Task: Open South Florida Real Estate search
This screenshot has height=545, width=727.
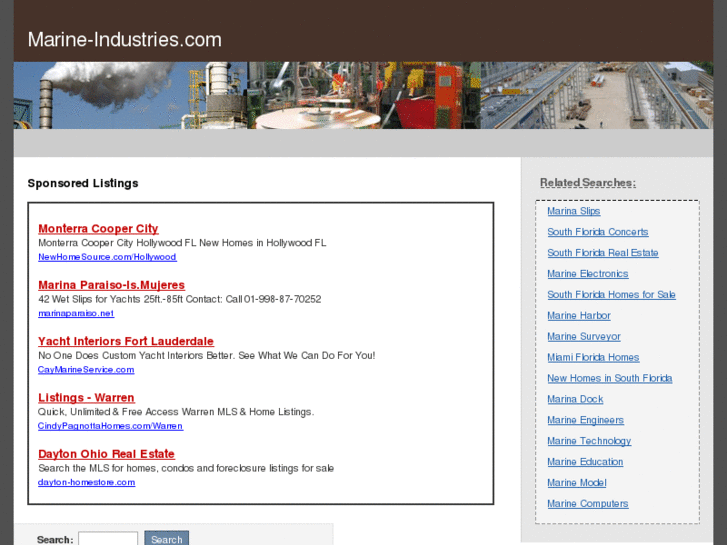Action: pyautogui.click(x=603, y=253)
